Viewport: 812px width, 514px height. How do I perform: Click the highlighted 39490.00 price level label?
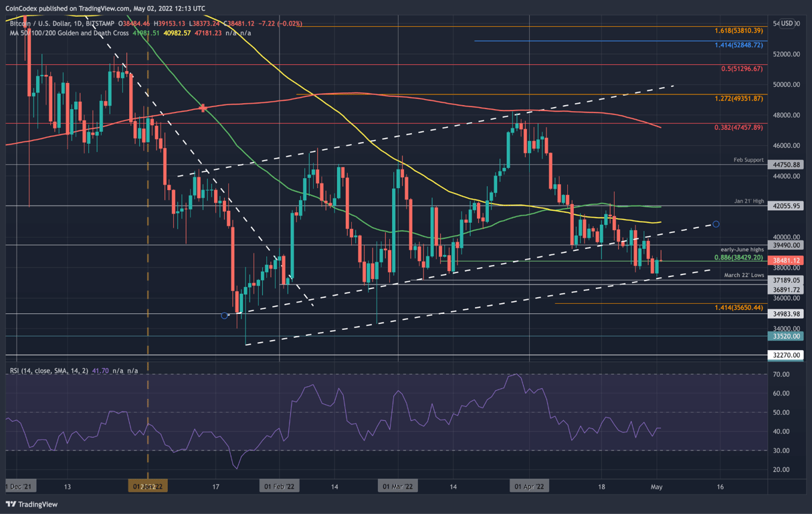click(x=785, y=246)
